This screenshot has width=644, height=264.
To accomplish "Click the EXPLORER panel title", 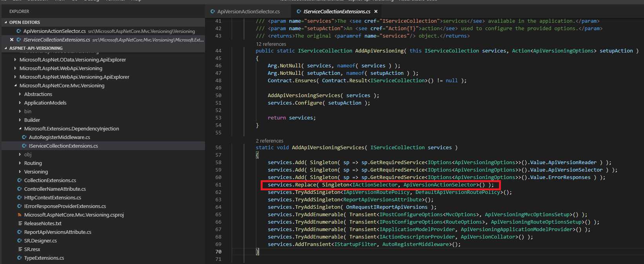I will 19,11.
